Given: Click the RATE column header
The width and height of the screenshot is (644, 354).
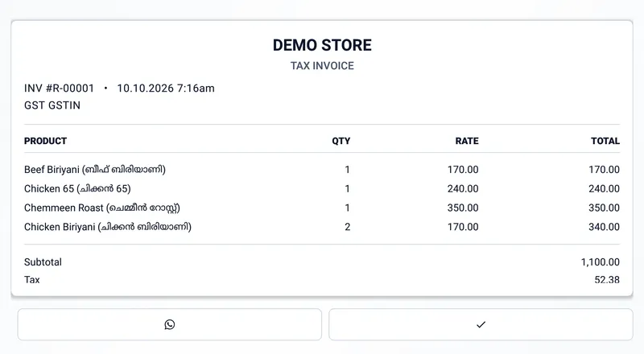Looking at the screenshot, I should click(x=467, y=141).
